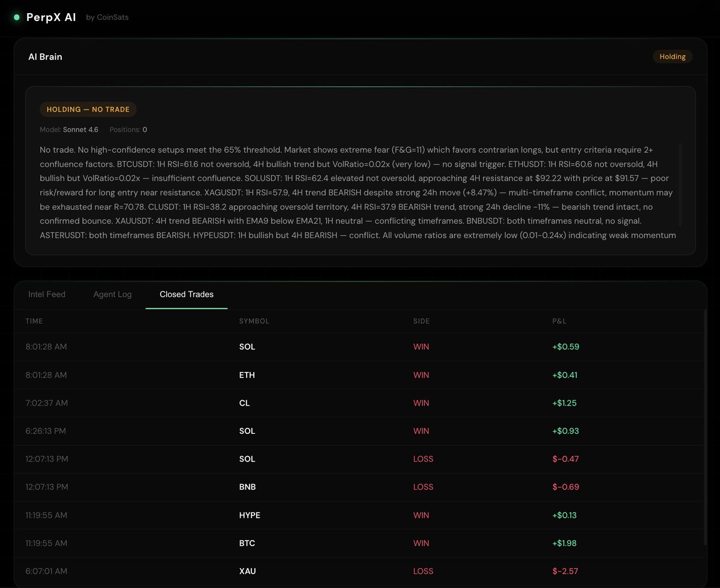Click the SOL symbol in the $-0.47 row
The image size is (720, 588).
(x=247, y=459)
